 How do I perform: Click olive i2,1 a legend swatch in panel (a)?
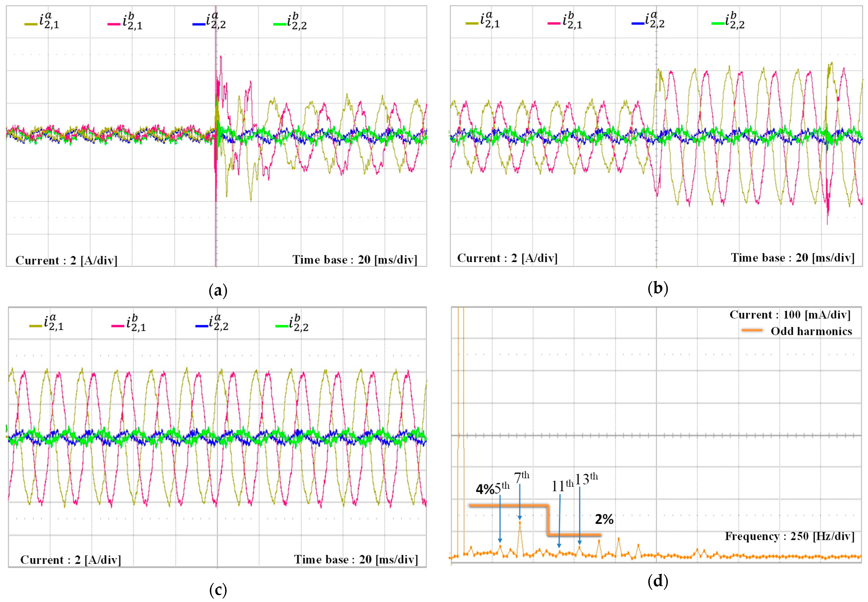tap(31, 24)
